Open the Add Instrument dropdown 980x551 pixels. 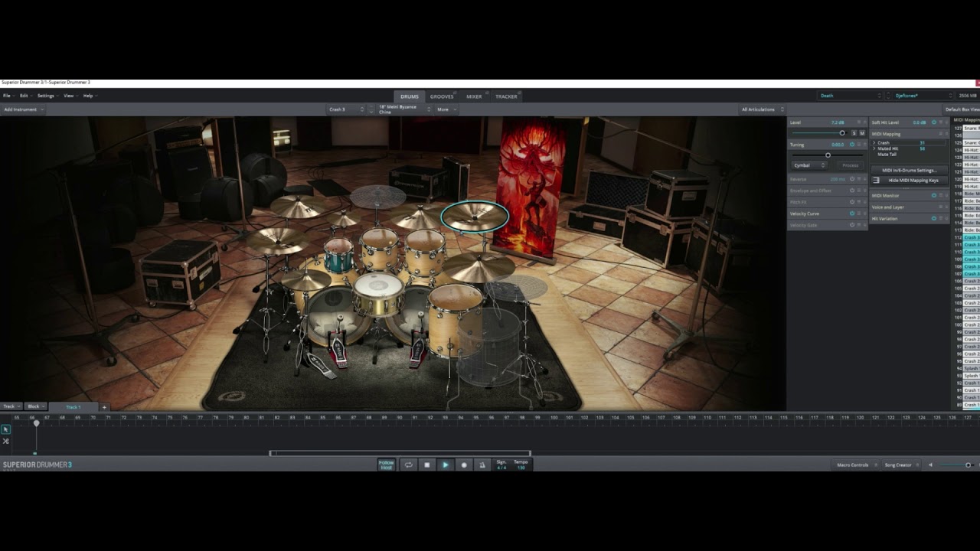coord(23,109)
